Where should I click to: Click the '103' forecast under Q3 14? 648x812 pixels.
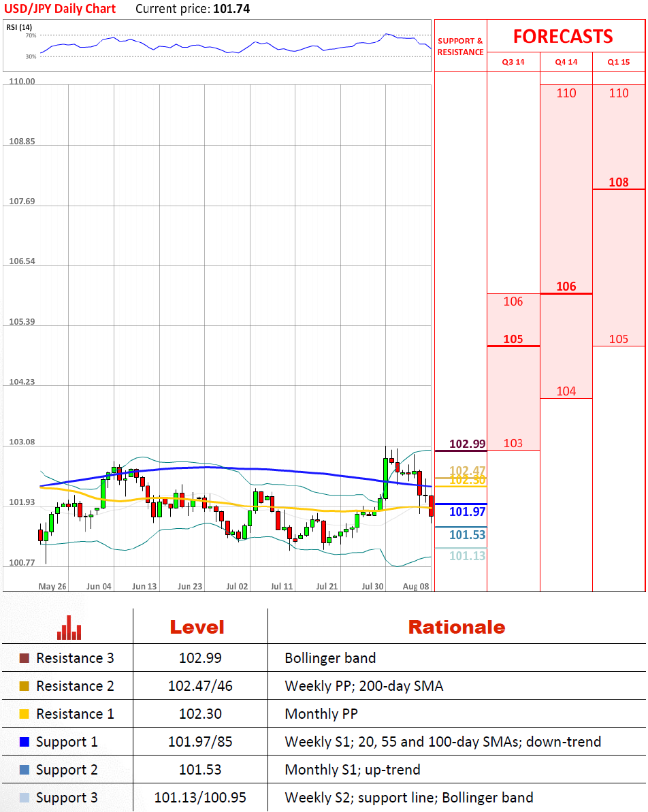(513, 443)
